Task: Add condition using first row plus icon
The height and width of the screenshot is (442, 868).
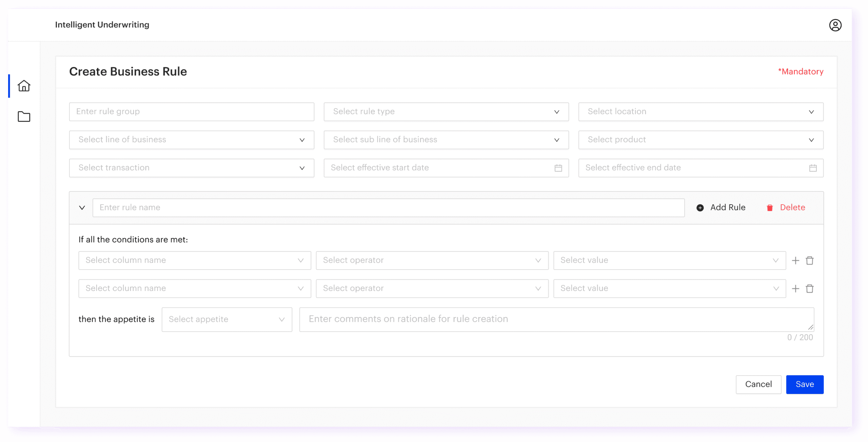Action: (x=795, y=260)
